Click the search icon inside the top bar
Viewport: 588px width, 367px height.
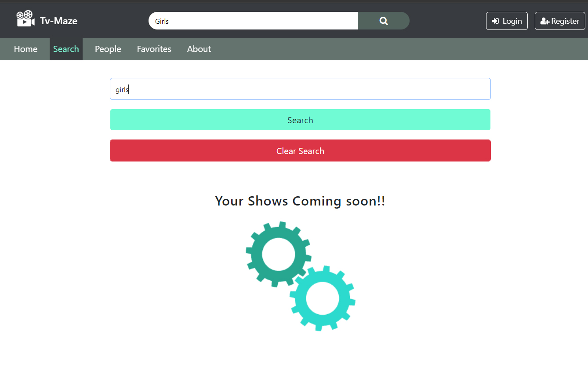click(x=383, y=21)
